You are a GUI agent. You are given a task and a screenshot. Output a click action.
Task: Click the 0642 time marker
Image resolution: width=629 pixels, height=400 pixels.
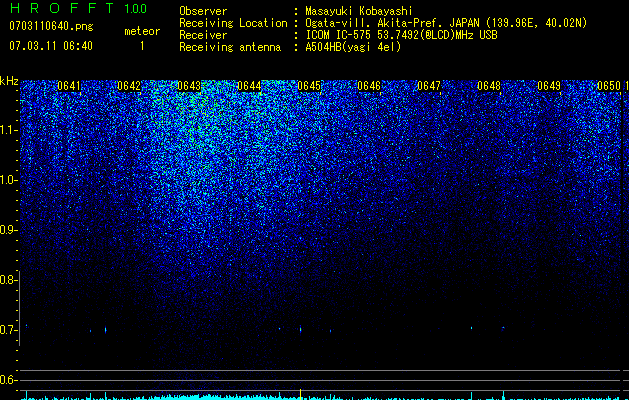(x=129, y=86)
